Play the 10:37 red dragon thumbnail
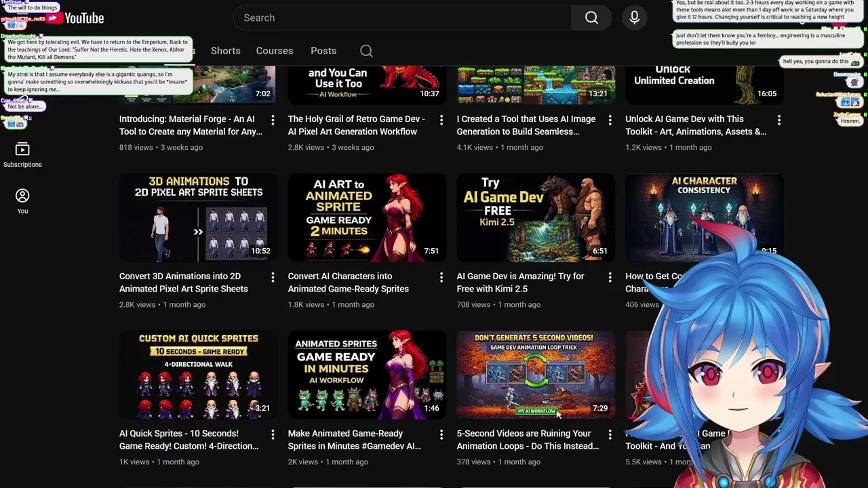 [x=367, y=85]
